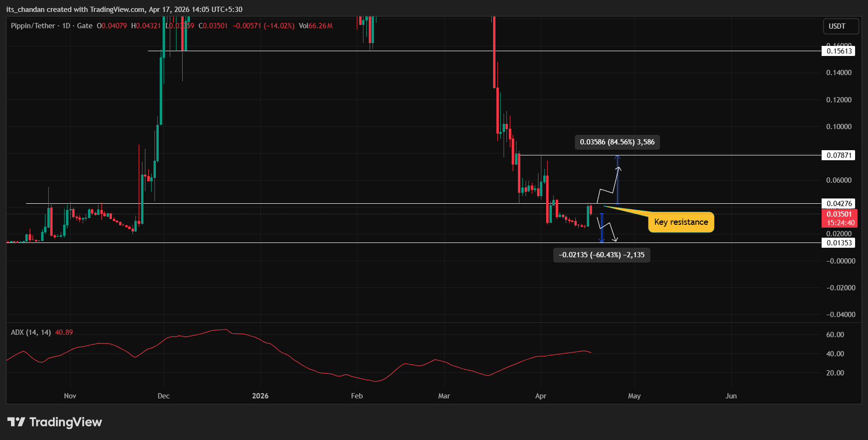Click the -14.02% change value
The image size is (868, 440).
(x=279, y=26)
